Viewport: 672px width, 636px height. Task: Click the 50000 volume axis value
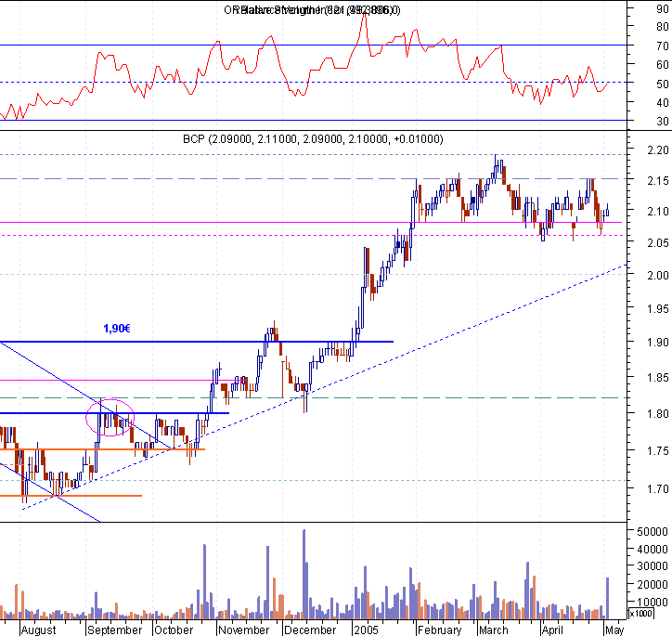tap(653, 531)
